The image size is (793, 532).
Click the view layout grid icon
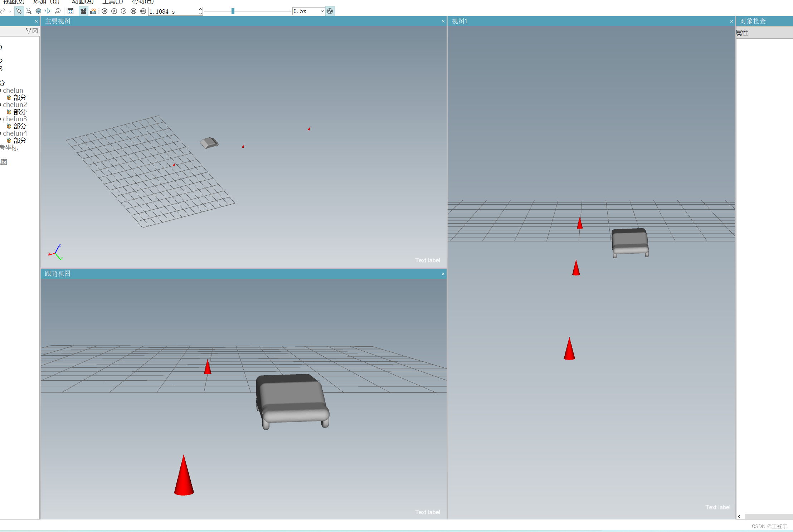(70, 11)
